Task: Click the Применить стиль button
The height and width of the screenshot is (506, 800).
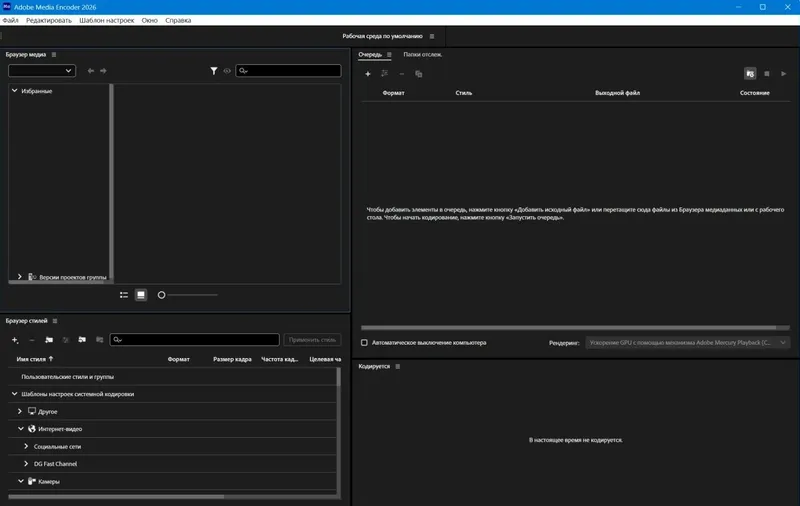Action: pyautogui.click(x=312, y=340)
